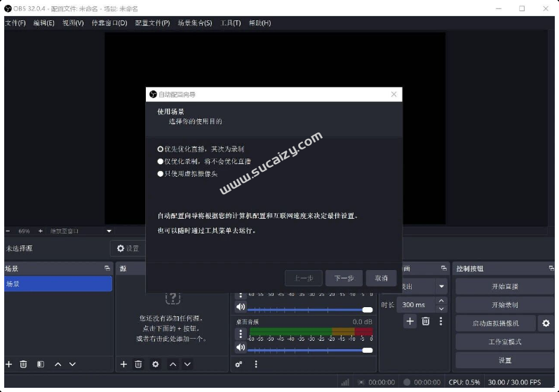
Task: Select 优先优化直播，其次为录制 option
Action: [x=201, y=149]
